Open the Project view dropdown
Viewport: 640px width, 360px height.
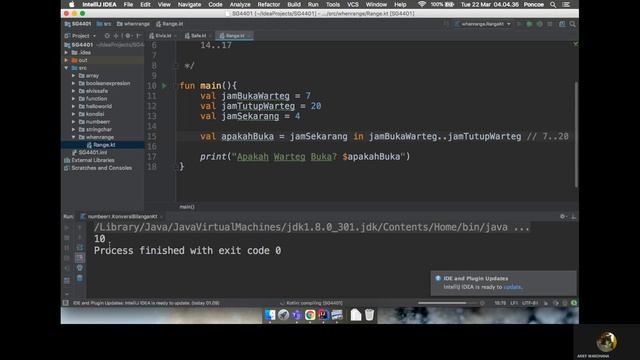[x=80, y=36]
